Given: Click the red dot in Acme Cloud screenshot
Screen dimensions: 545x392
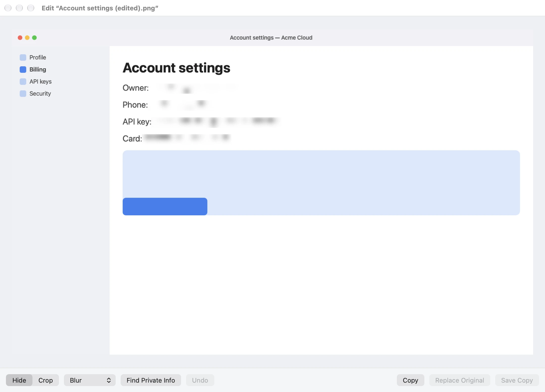Looking at the screenshot, I should coord(20,38).
